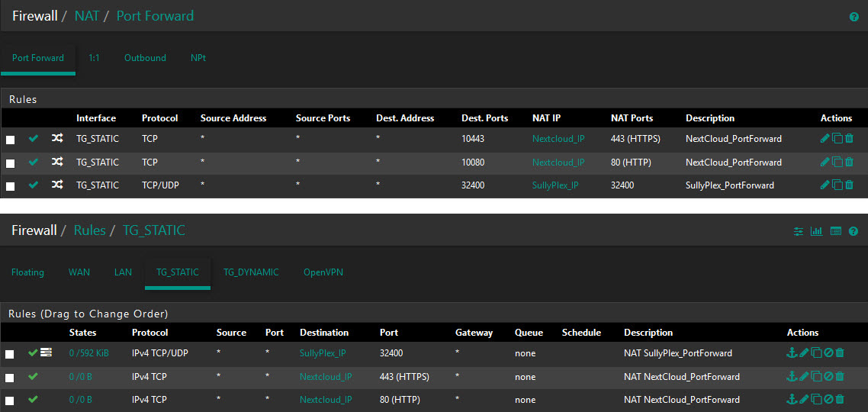Copy the NAT rule for port 10080
Screen dimensions: 868x412
pyautogui.click(x=837, y=163)
